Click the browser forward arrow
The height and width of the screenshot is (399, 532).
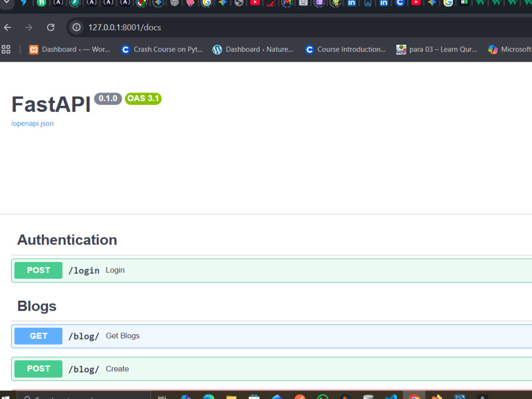coord(29,28)
